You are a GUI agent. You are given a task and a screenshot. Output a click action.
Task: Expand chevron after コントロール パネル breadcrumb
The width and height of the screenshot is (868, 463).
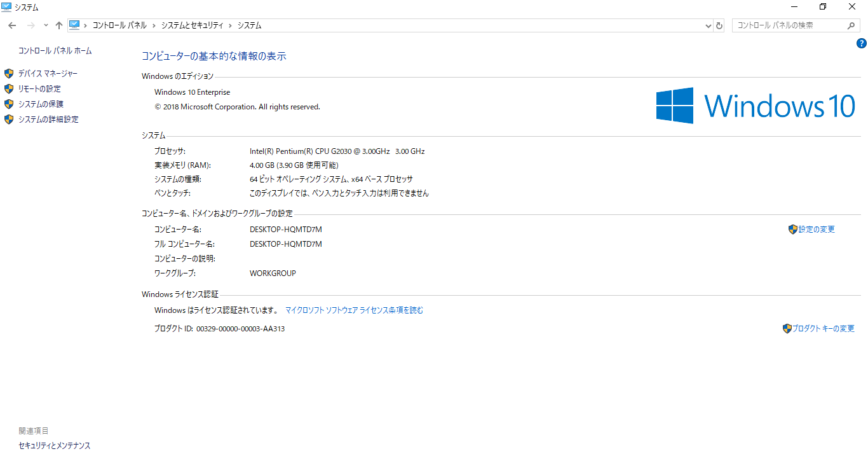pos(154,25)
